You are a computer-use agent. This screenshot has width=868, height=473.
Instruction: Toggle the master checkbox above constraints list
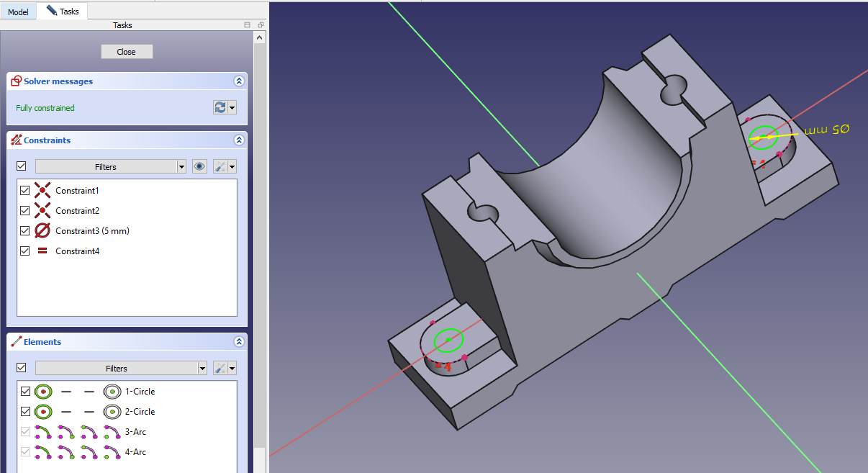(22, 166)
